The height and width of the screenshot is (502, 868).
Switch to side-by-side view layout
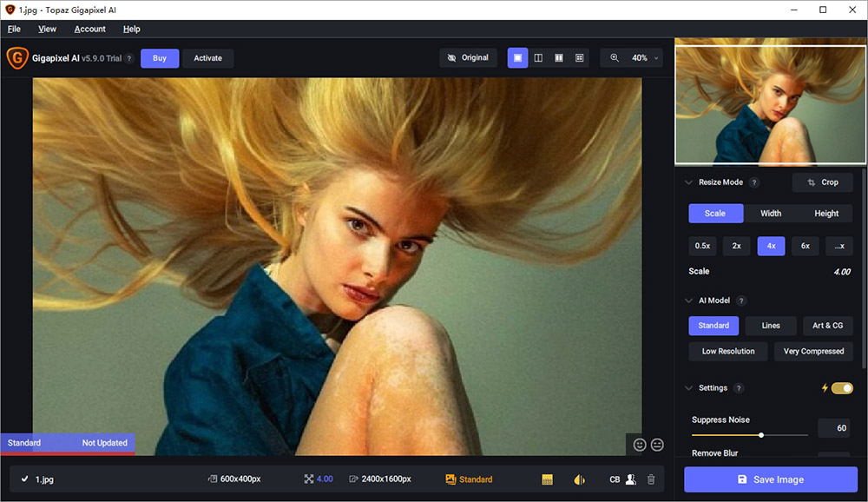(x=559, y=58)
